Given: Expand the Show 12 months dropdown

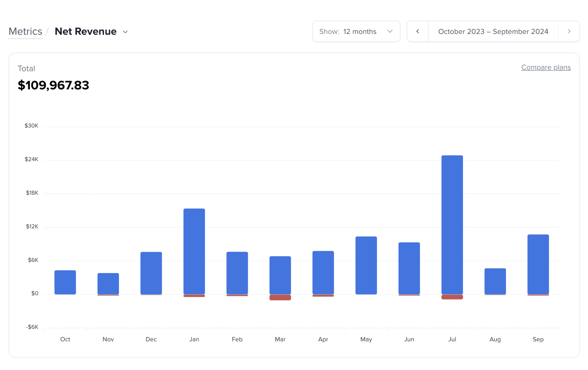Looking at the screenshot, I should coord(356,31).
